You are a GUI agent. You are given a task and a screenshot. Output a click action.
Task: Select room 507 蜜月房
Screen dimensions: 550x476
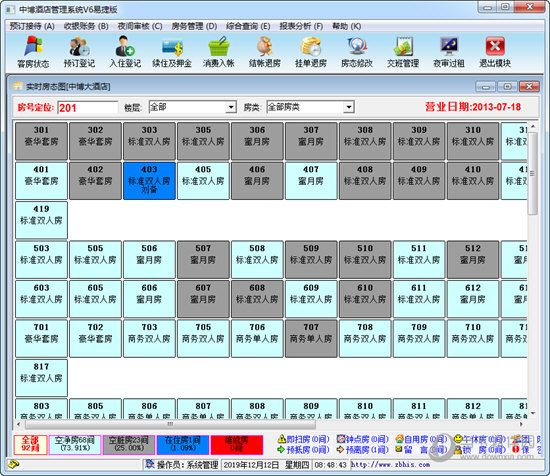(203, 260)
